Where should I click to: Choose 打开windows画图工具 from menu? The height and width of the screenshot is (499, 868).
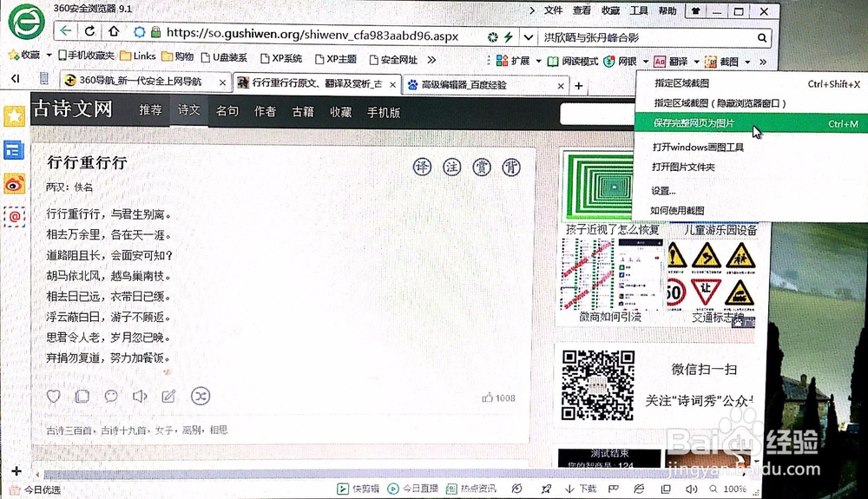pyautogui.click(x=698, y=147)
